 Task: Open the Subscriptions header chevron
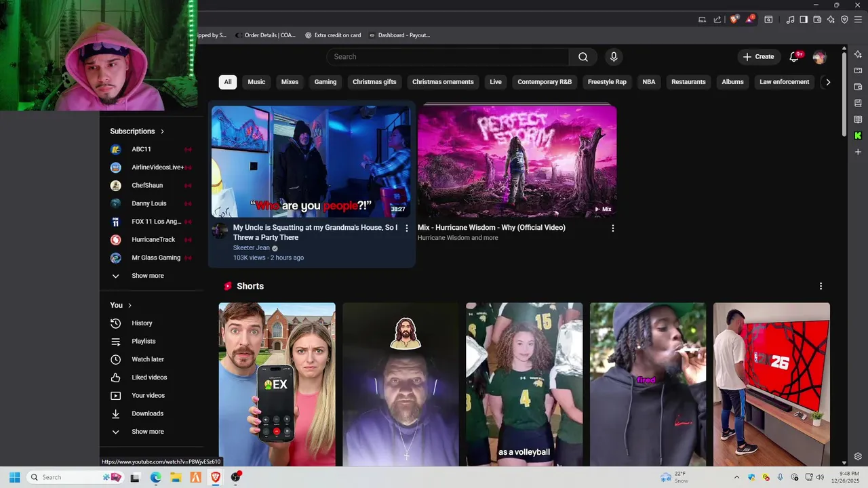pos(162,131)
